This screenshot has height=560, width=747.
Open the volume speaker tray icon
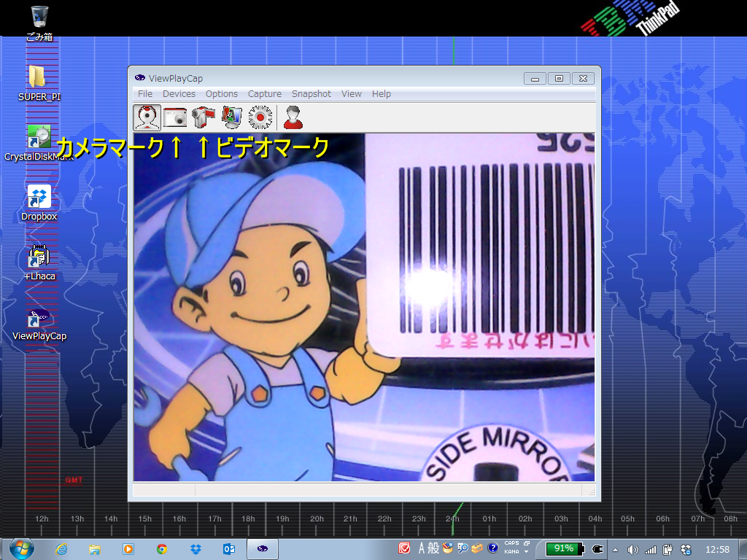pos(632,550)
